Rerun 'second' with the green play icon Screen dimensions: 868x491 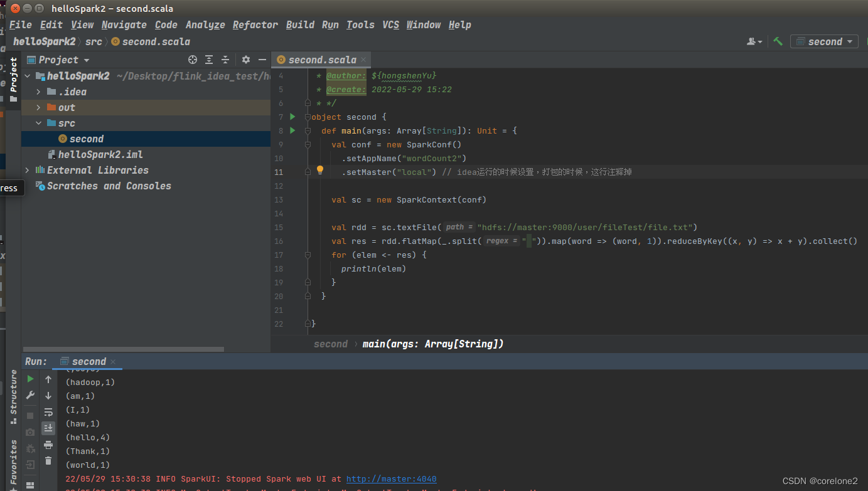(x=30, y=379)
